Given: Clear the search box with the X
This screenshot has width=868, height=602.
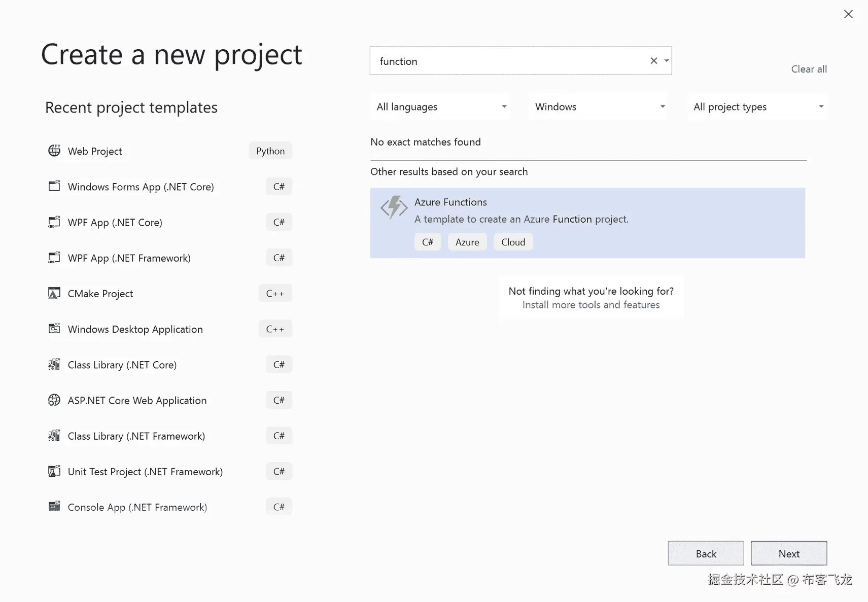Looking at the screenshot, I should 654,61.
